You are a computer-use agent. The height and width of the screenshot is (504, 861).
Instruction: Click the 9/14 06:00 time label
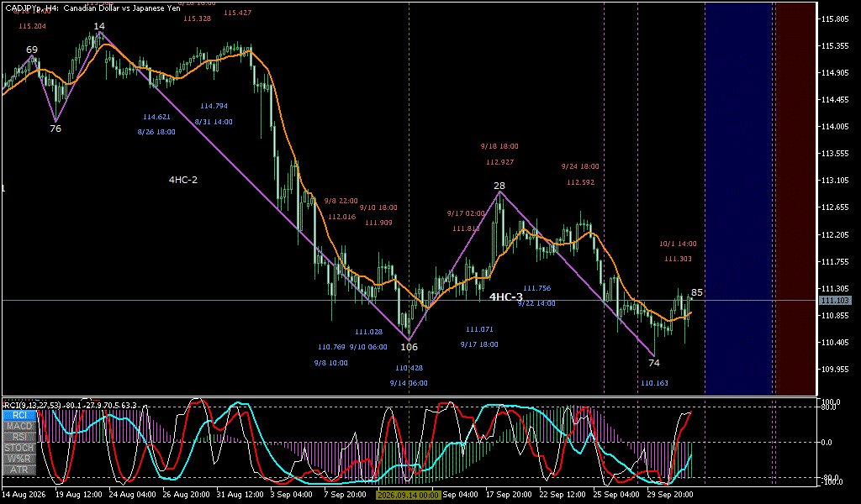click(x=409, y=383)
